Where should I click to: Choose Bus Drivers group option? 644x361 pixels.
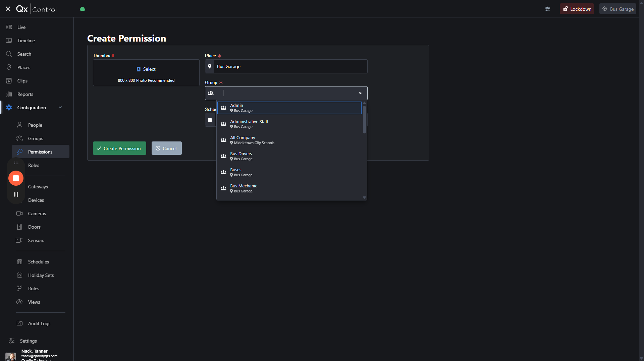point(289,156)
